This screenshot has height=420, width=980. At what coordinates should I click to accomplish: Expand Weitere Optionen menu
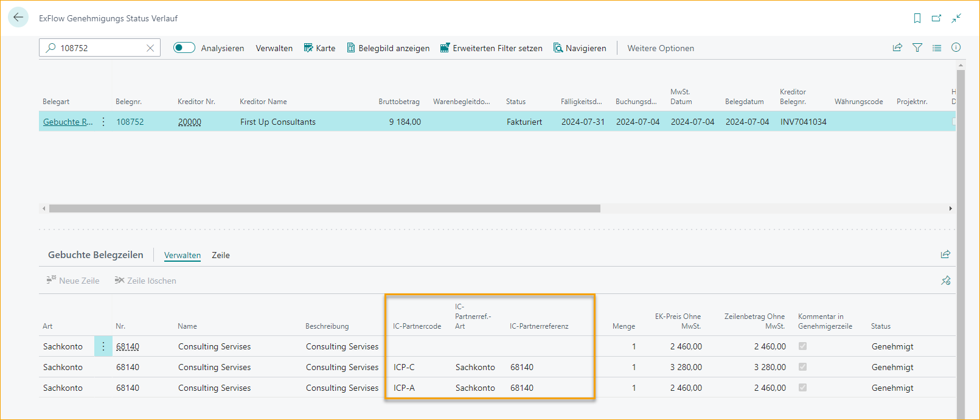pyautogui.click(x=661, y=48)
